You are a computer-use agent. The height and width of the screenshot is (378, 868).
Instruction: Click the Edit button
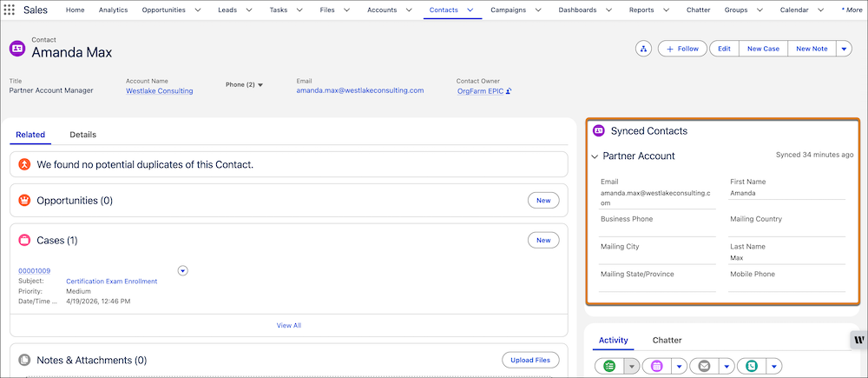[724, 49]
